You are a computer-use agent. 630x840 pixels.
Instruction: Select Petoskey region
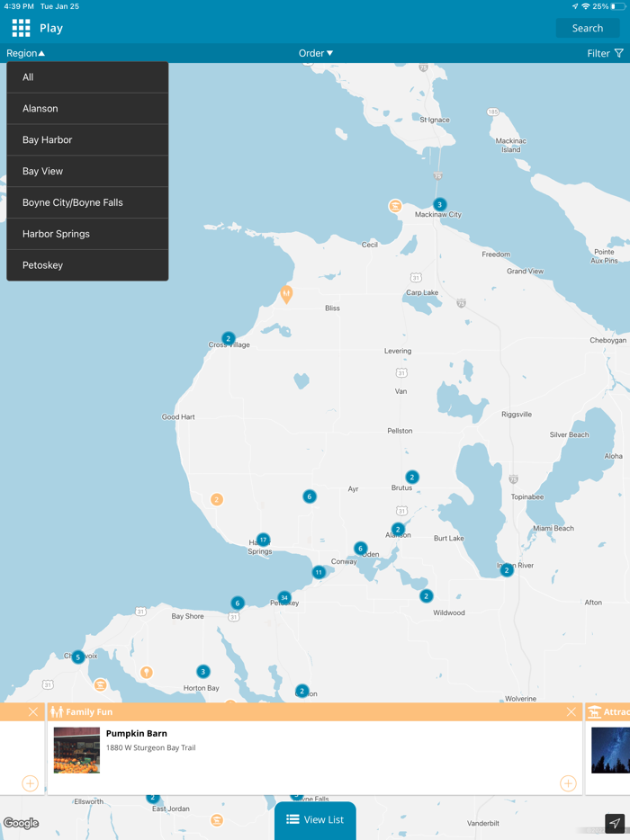87,265
